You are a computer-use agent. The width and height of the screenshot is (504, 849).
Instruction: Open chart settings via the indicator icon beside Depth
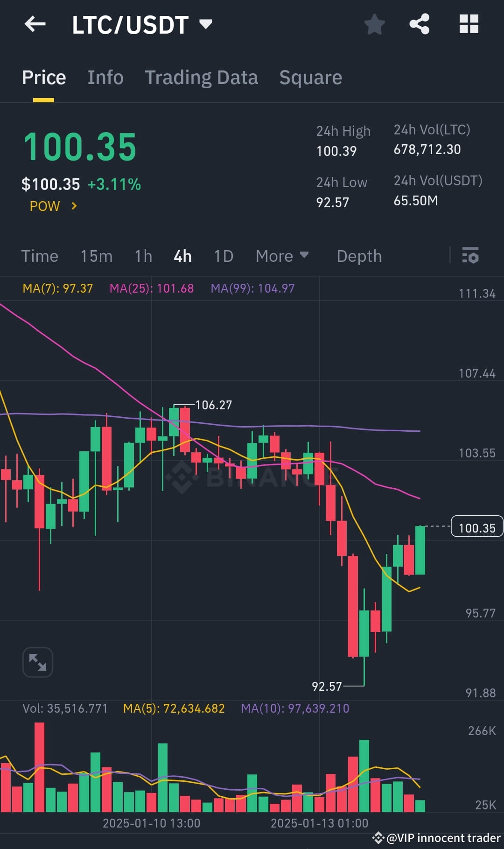[x=470, y=256]
